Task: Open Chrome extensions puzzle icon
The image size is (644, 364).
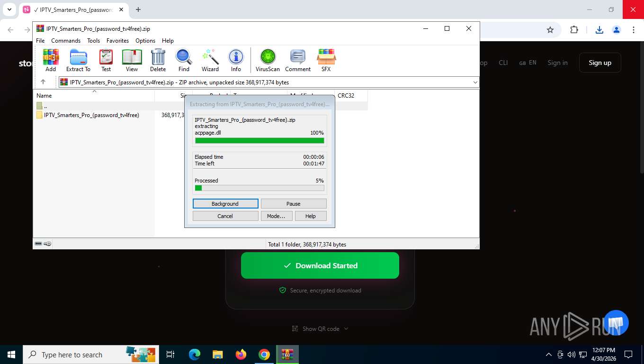Action: tap(574, 30)
